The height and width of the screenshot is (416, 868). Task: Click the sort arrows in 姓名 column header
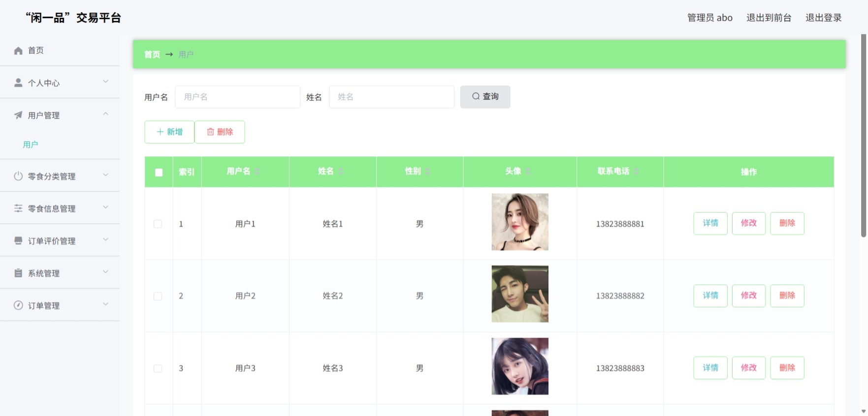point(341,172)
